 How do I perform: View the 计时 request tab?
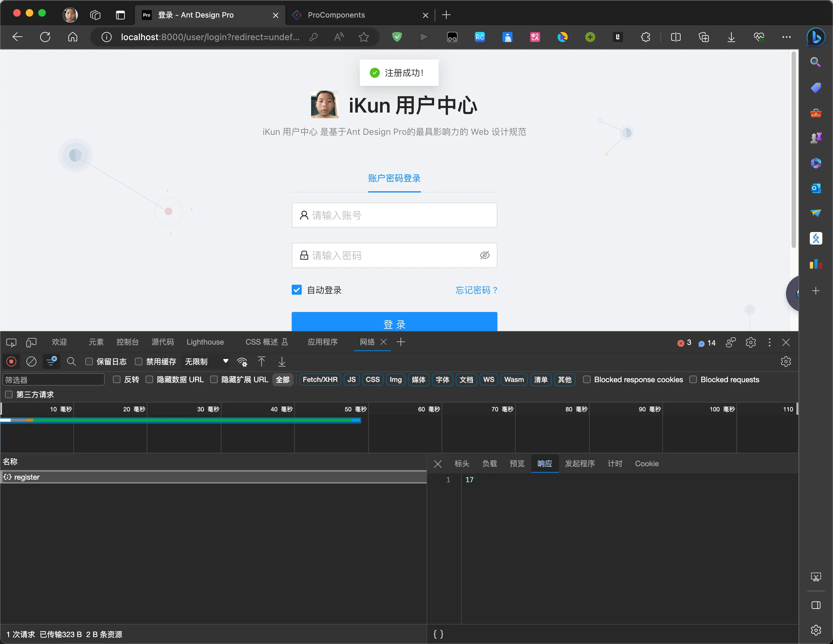[x=614, y=464]
